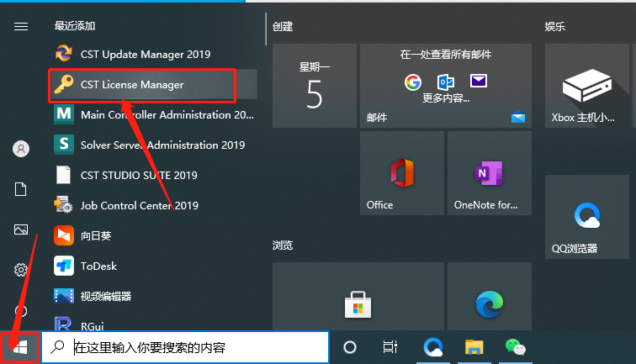The image size is (636, 364).
Task: Open the QQ浏览器 tile
Action: [587, 217]
